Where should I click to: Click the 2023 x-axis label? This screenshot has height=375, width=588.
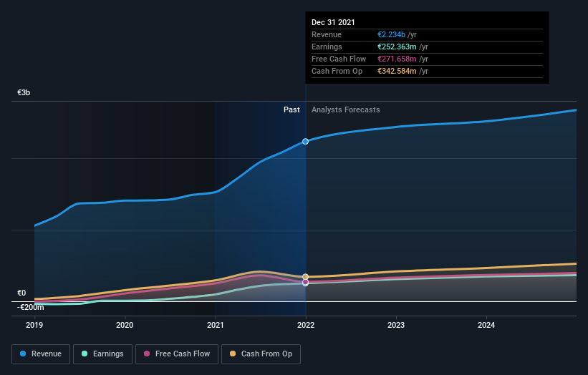tap(396, 325)
